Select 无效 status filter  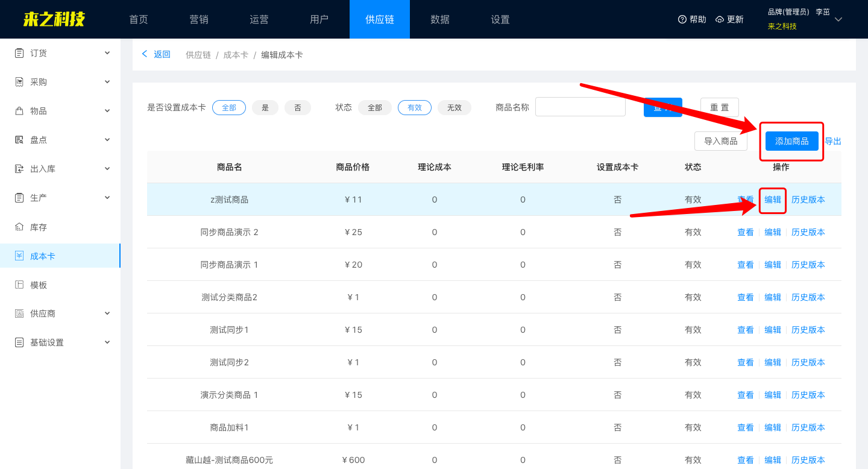click(454, 107)
